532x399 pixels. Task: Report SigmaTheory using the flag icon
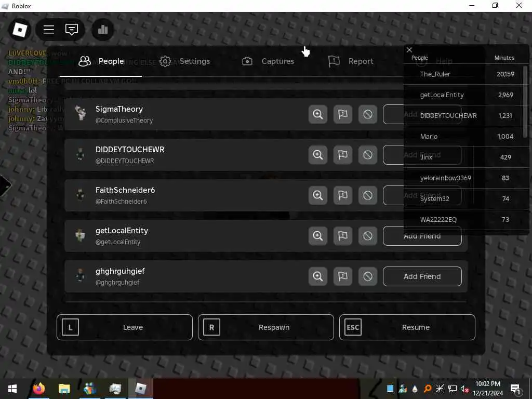click(x=343, y=114)
